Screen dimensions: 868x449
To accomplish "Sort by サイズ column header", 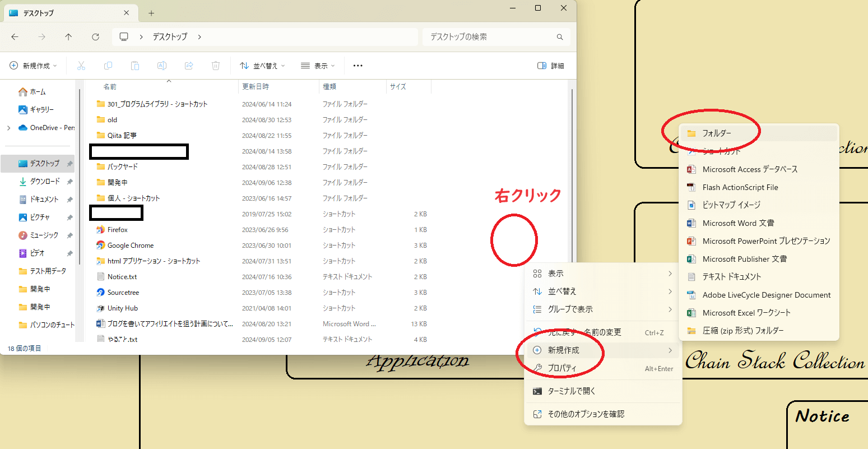I will 398,87.
